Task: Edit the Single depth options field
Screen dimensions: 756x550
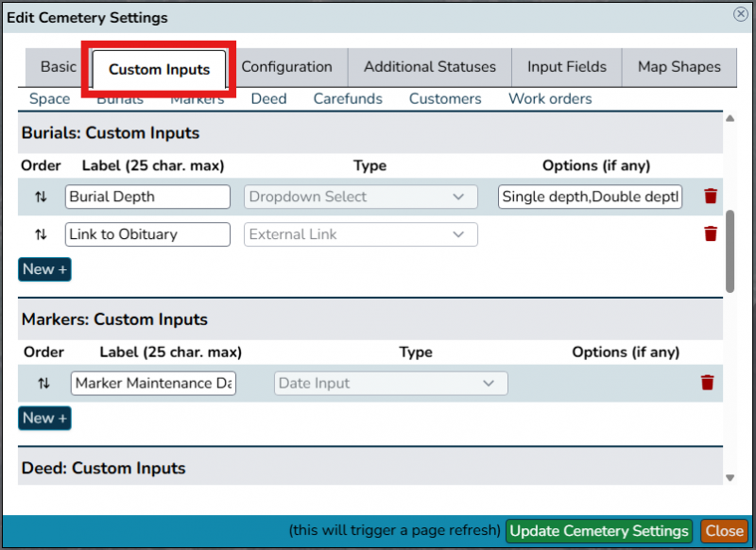Action: tap(590, 197)
